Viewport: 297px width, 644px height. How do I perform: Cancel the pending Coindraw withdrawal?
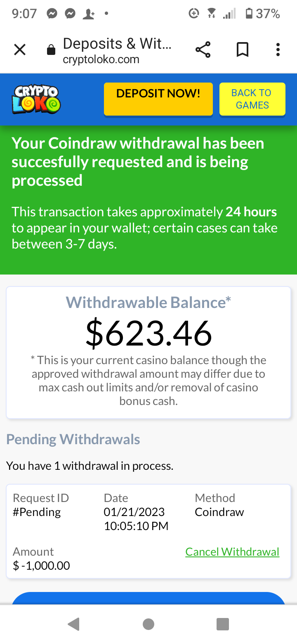click(232, 552)
